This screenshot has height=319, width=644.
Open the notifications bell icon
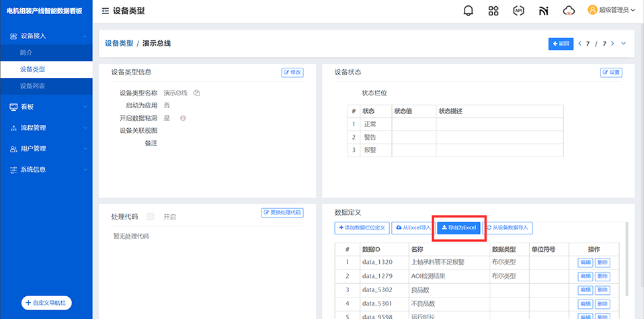tap(469, 11)
